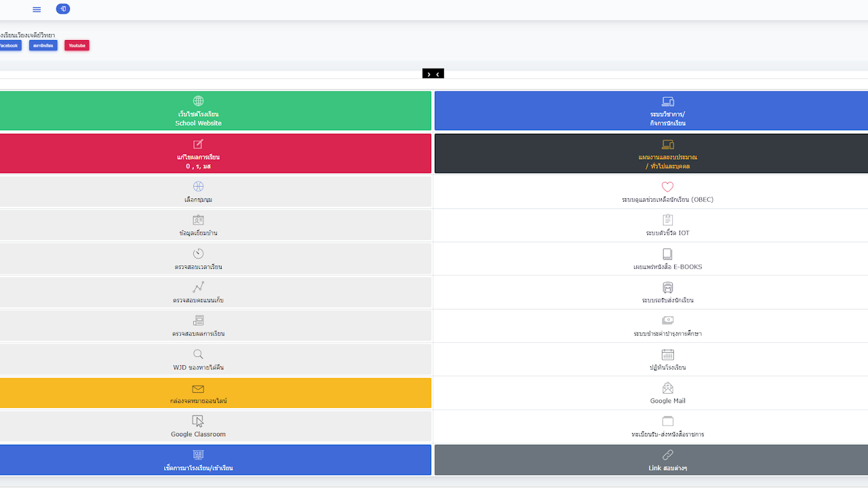This screenshot has width=868, height=488.
Task: Open the dark budget plan tile
Action: tap(667, 153)
